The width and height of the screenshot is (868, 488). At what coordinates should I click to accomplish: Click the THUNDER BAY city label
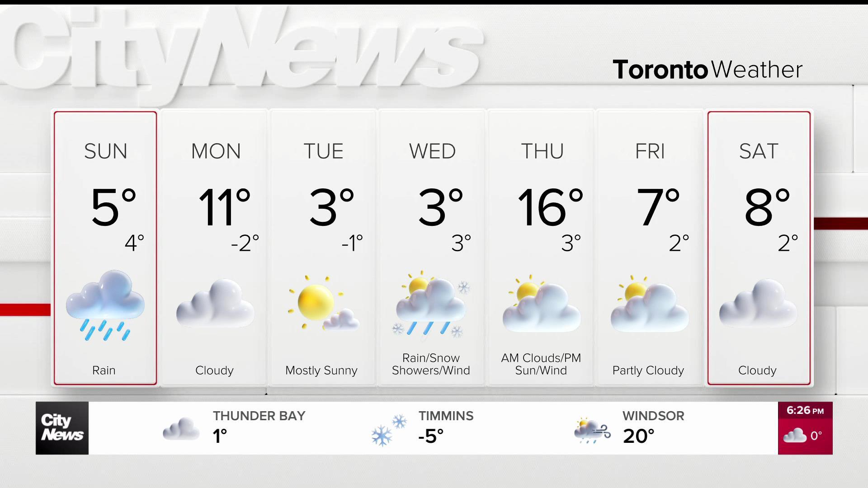tap(259, 416)
